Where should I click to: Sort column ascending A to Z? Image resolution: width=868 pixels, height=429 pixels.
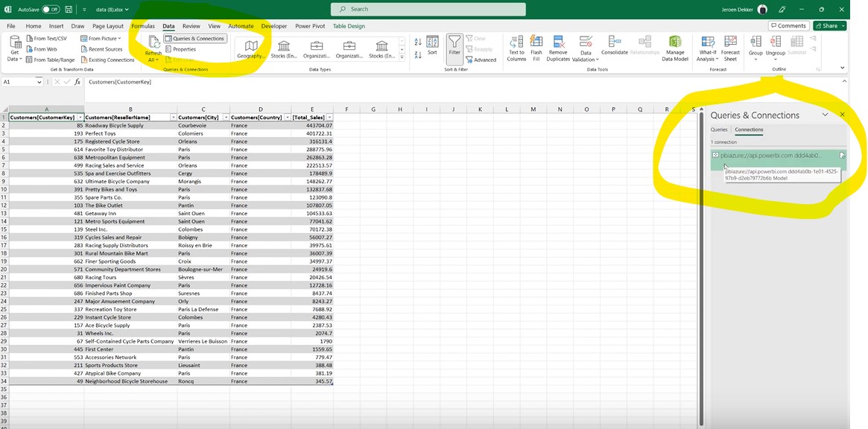tap(417, 42)
